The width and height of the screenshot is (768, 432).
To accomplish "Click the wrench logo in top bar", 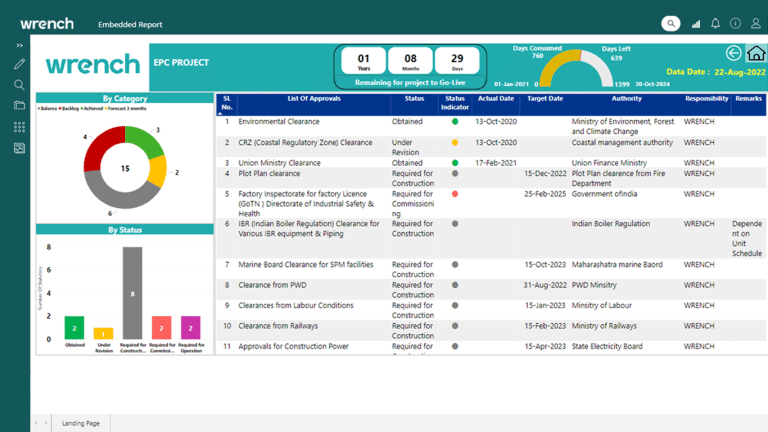I will pos(47,24).
